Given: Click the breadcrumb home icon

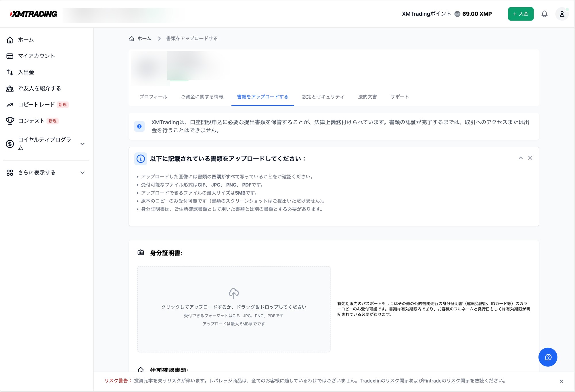Looking at the screenshot, I should [x=132, y=39].
